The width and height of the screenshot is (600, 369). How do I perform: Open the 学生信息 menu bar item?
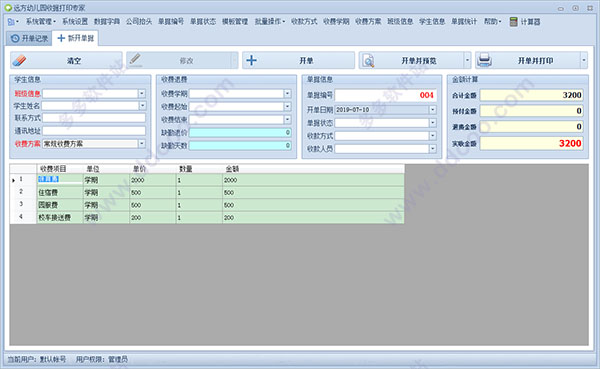click(x=432, y=22)
